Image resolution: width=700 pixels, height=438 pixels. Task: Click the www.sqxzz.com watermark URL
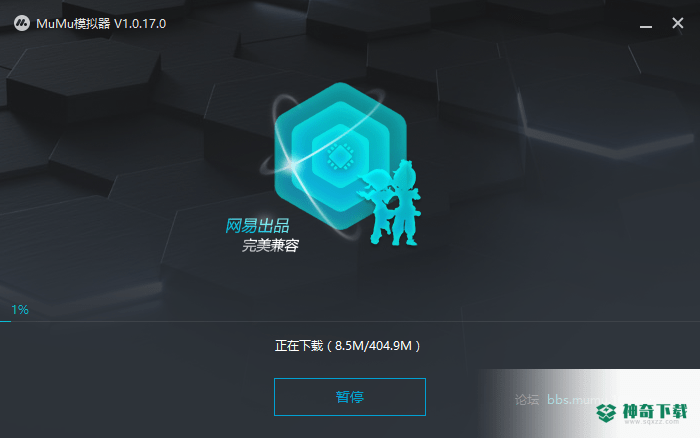coord(652,422)
